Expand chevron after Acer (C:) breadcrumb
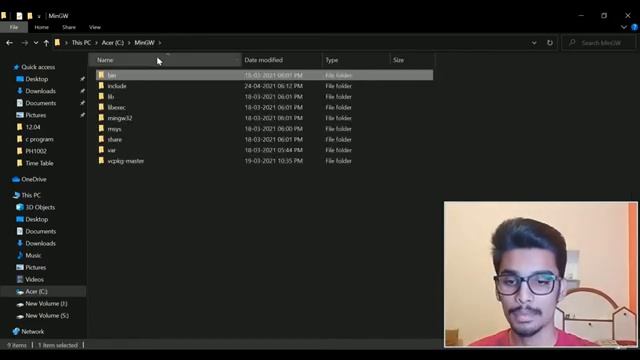 [x=129, y=42]
